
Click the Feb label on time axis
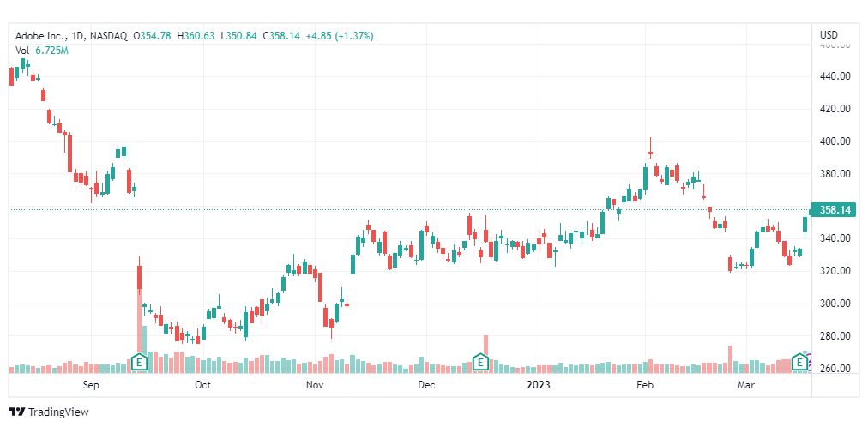point(646,385)
